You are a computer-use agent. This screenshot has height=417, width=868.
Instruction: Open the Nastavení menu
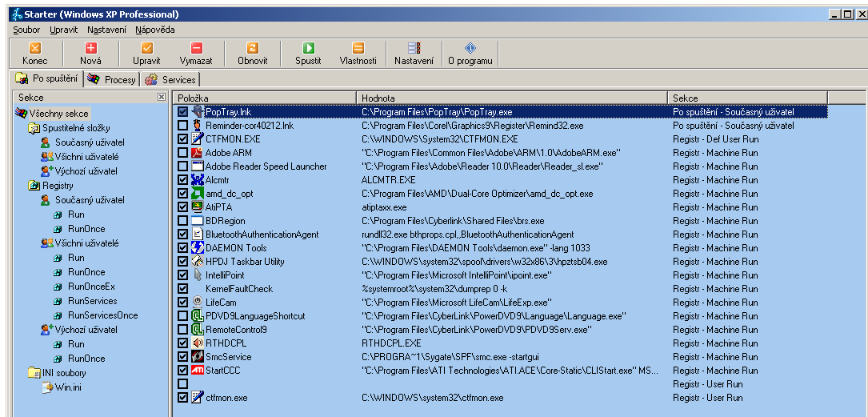point(107,30)
